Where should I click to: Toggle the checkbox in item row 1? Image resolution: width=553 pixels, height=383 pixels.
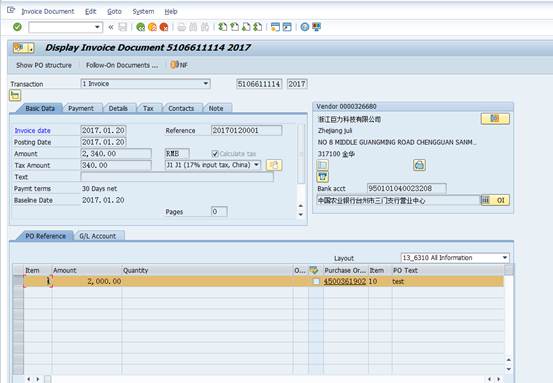click(x=316, y=281)
